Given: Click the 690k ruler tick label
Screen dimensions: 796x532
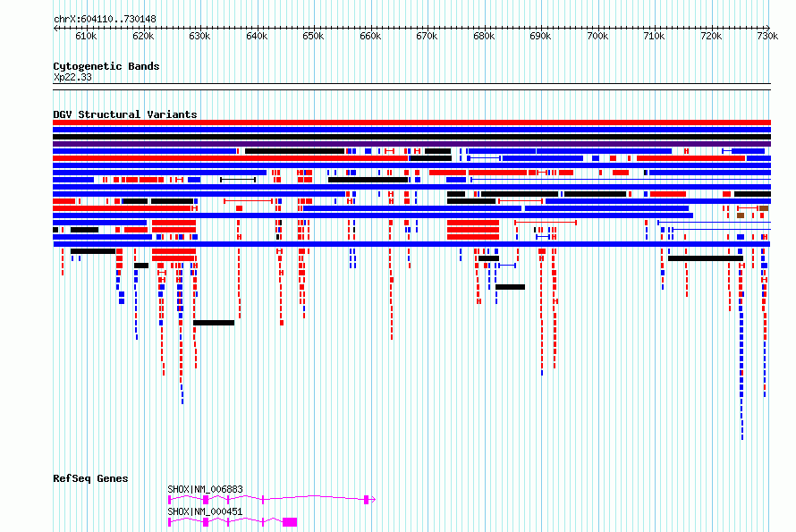Looking at the screenshot, I should click(x=540, y=36).
